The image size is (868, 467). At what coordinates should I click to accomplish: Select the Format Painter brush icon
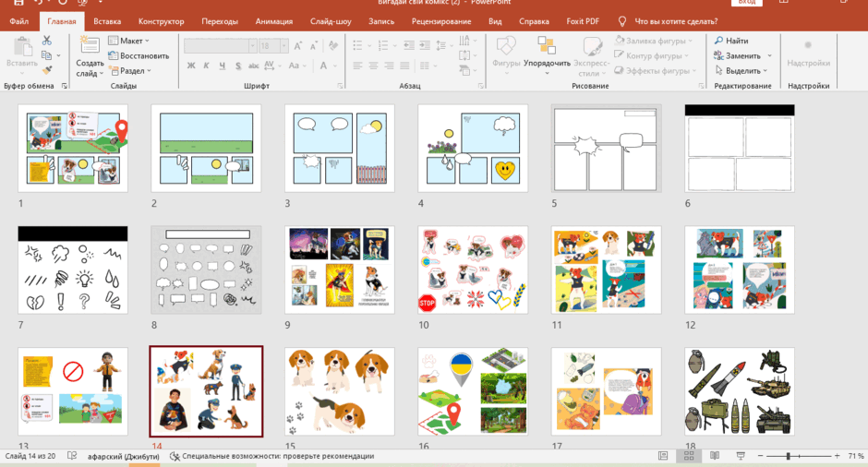(x=46, y=70)
